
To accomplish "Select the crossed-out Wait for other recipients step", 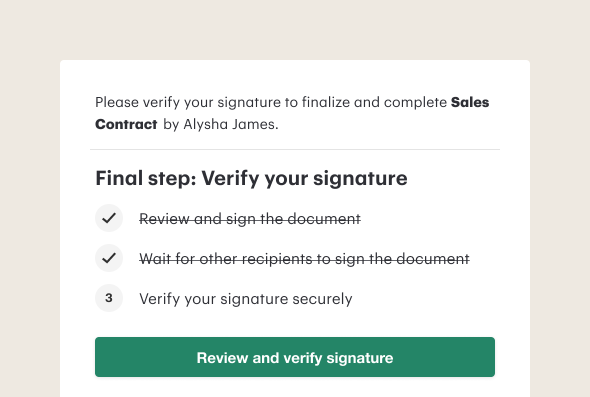I will tap(304, 259).
